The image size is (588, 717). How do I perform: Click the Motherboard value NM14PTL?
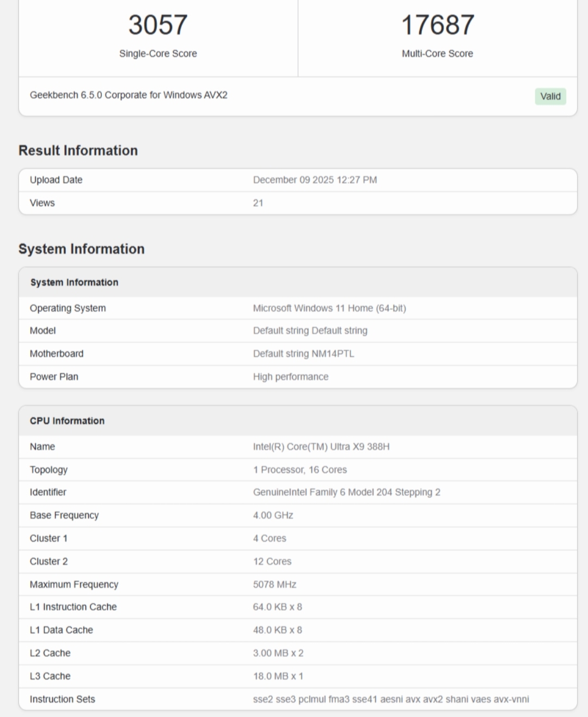coord(303,354)
